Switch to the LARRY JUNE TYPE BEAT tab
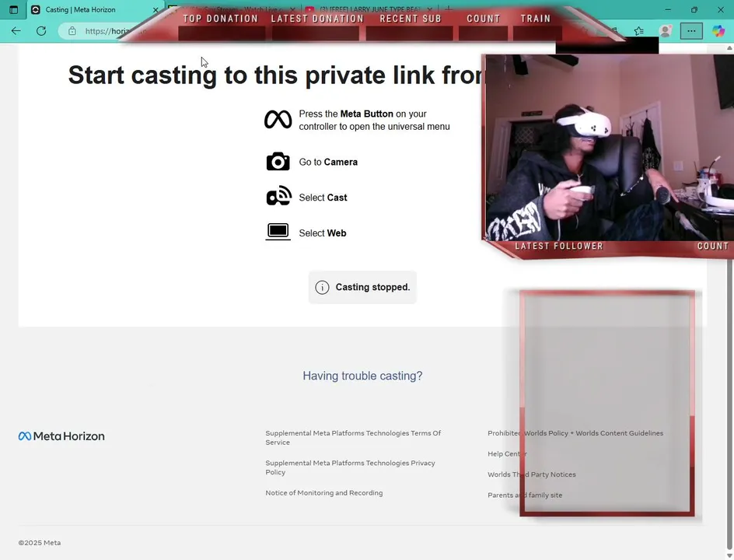This screenshot has height=560, width=734. click(370, 9)
